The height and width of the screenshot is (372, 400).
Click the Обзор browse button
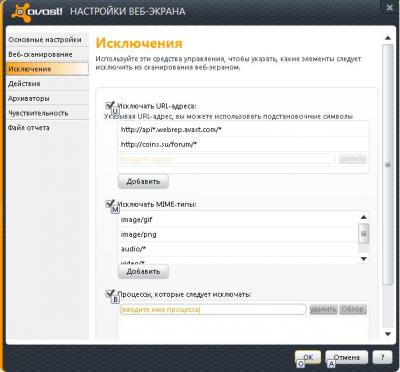[x=353, y=309]
